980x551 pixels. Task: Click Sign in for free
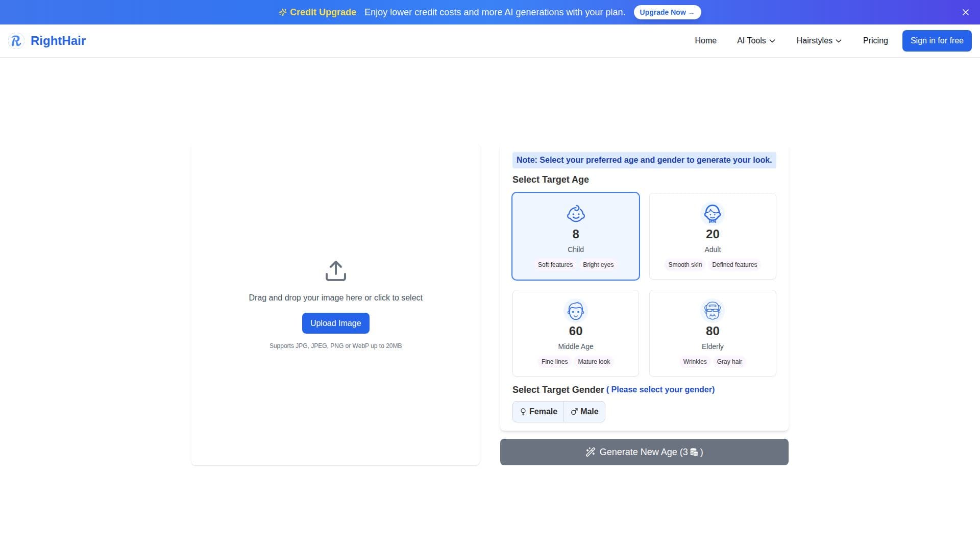pyautogui.click(x=937, y=41)
